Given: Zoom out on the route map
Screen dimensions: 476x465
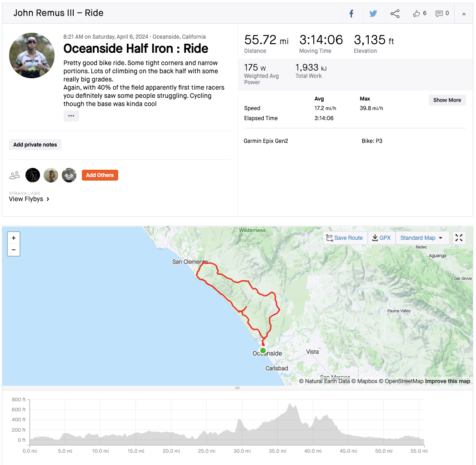Looking at the screenshot, I should pos(14,250).
